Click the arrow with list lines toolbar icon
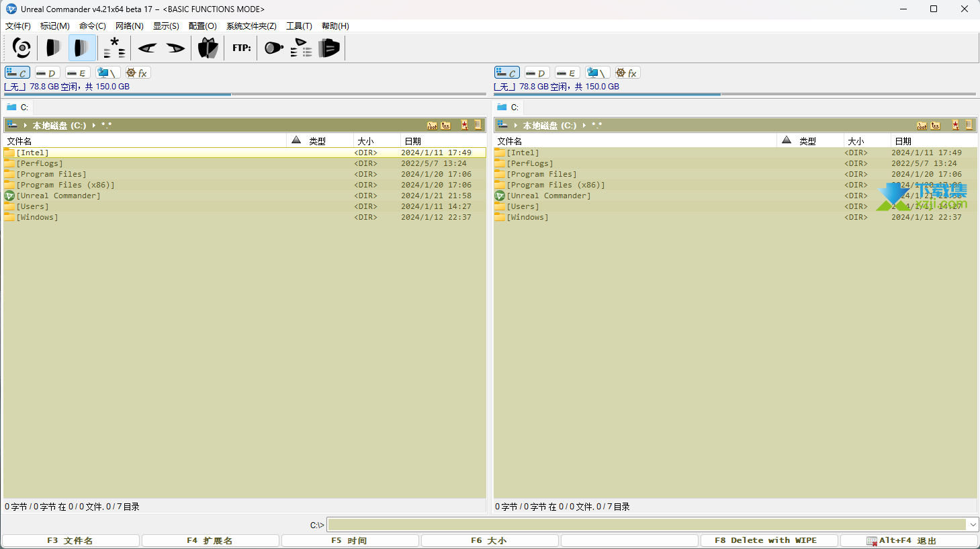 point(301,48)
